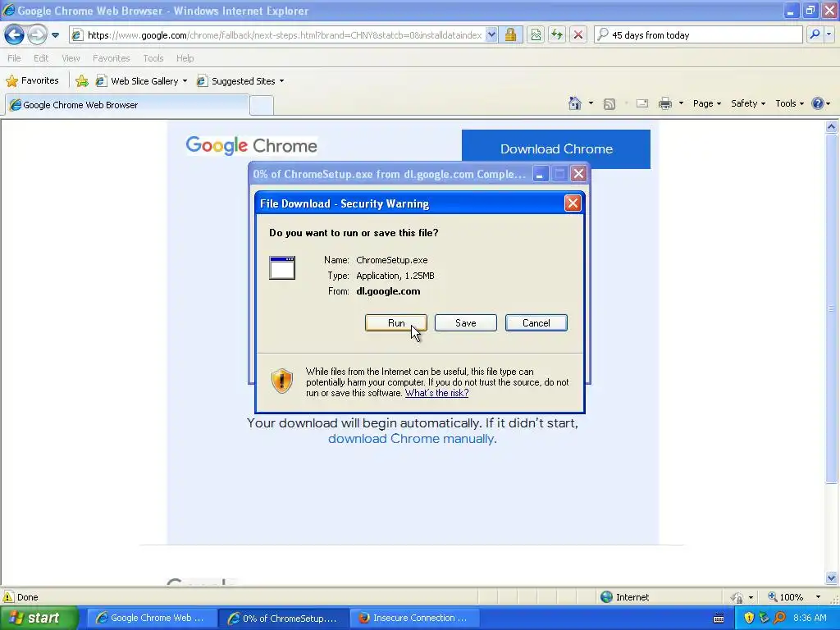Click the Stop loading red X icon
The image size is (840, 630).
click(578, 35)
